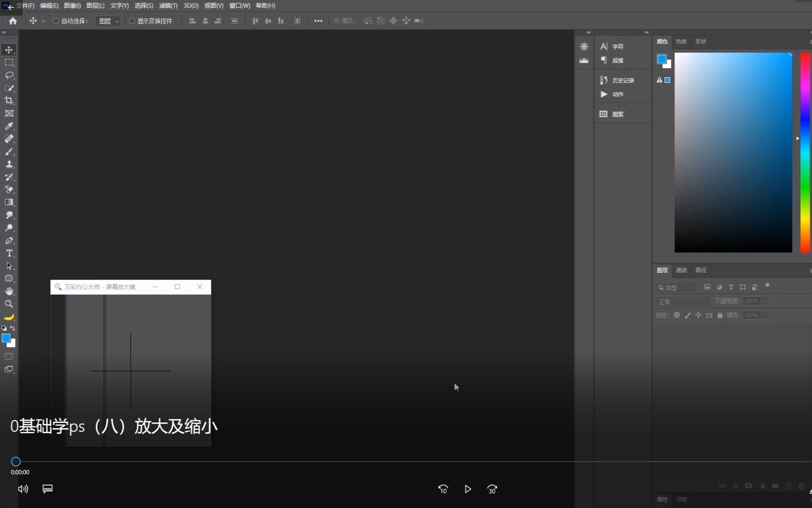Select the Zoom tool

[9, 304]
